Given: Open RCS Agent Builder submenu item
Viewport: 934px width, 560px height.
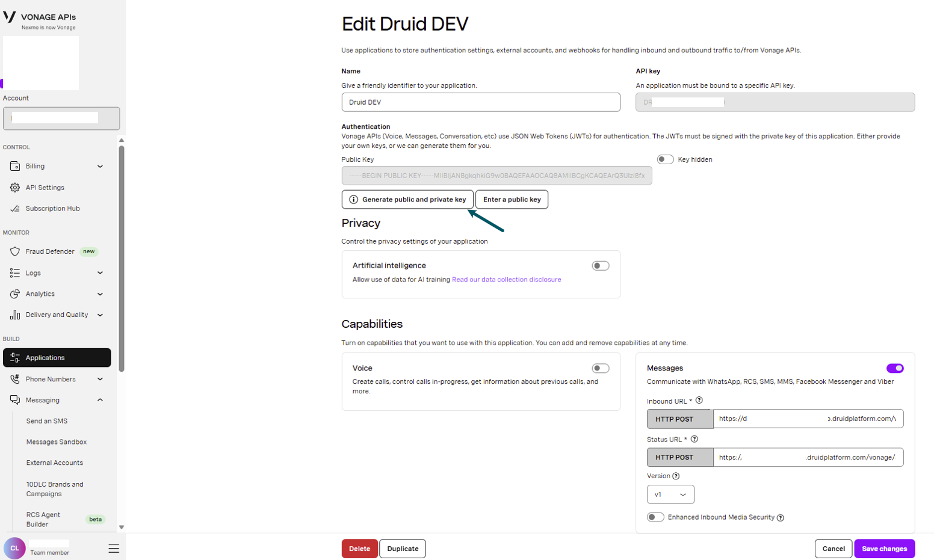Looking at the screenshot, I should click(x=43, y=520).
